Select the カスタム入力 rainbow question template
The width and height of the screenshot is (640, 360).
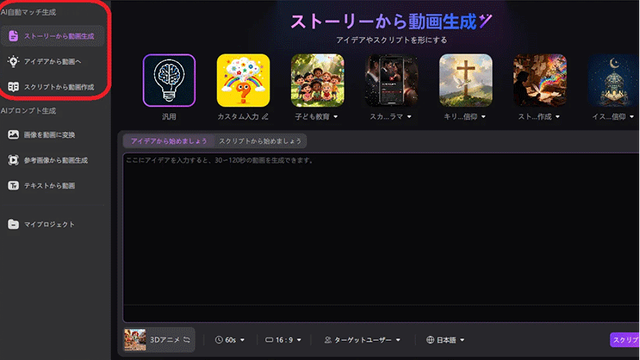click(243, 80)
